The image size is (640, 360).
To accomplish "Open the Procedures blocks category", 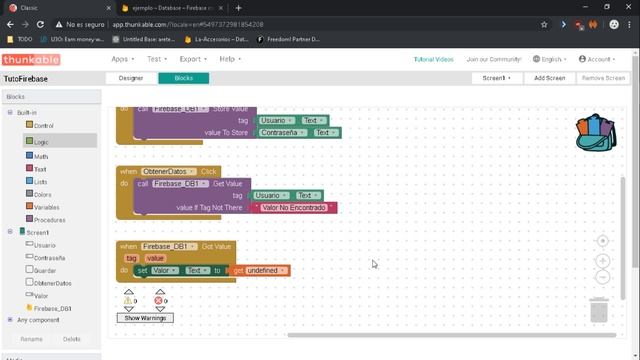I will pyautogui.click(x=46, y=220).
